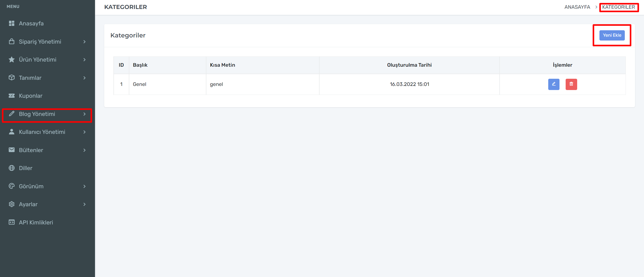Expand Blog Yönetimi chevron arrow
Screen dimensions: 644x277
point(85,114)
